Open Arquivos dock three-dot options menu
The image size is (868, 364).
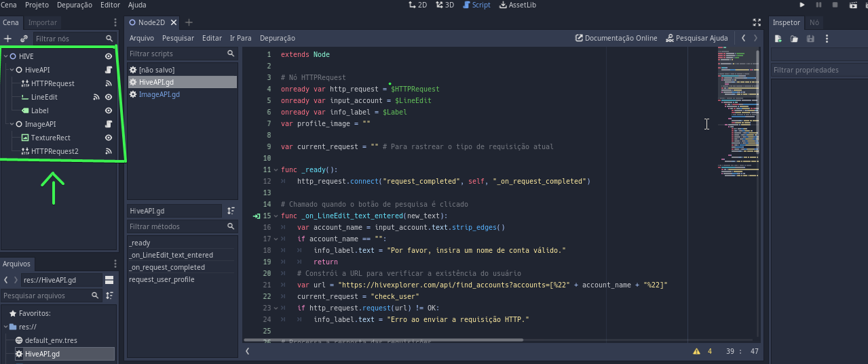(x=115, y=264)
